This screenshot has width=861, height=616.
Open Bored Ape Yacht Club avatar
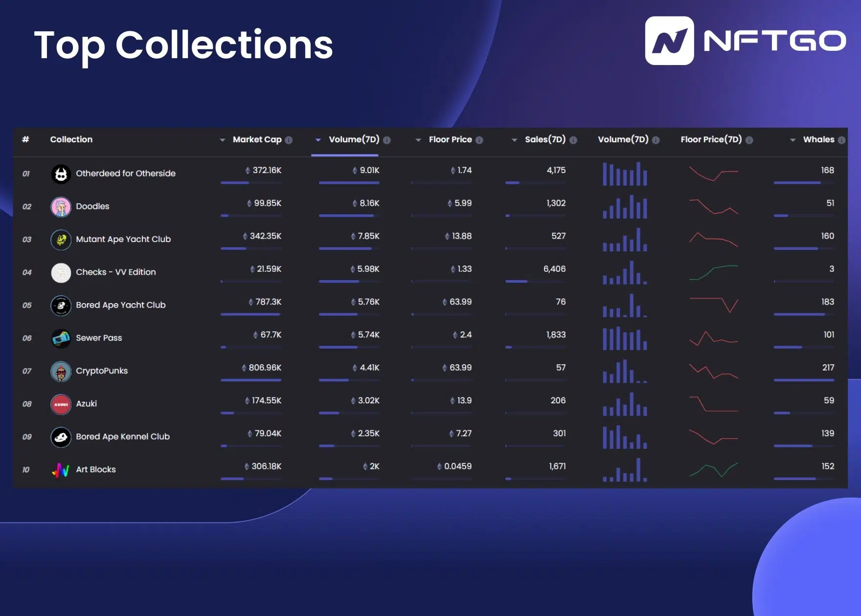point(61,305)
